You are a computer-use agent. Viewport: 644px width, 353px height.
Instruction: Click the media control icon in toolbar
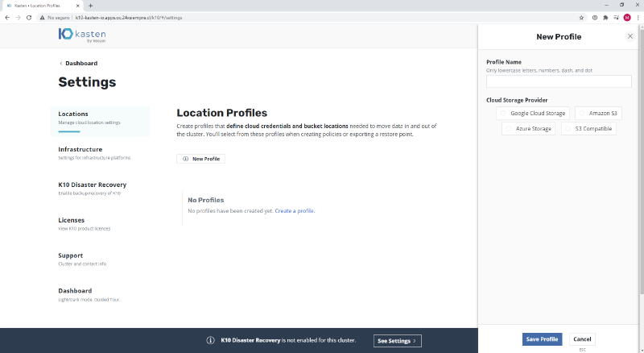pos(616,18)
